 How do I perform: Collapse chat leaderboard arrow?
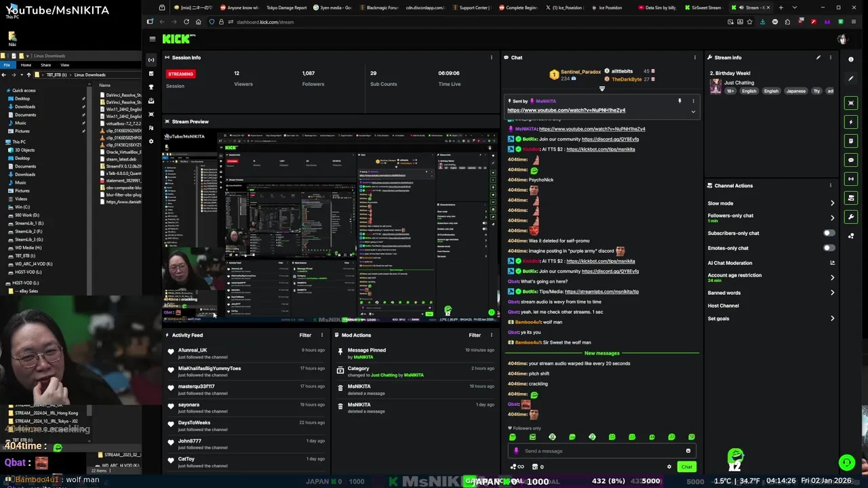[601, 89]
